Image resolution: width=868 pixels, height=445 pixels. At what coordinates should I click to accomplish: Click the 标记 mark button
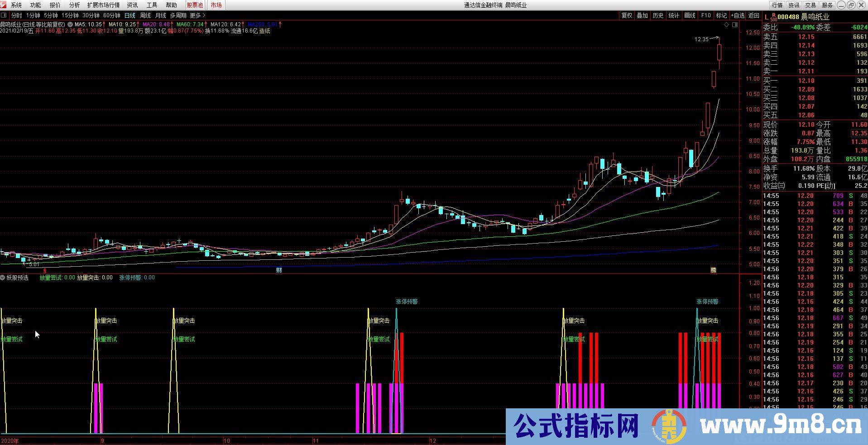[x=721, y=15]
